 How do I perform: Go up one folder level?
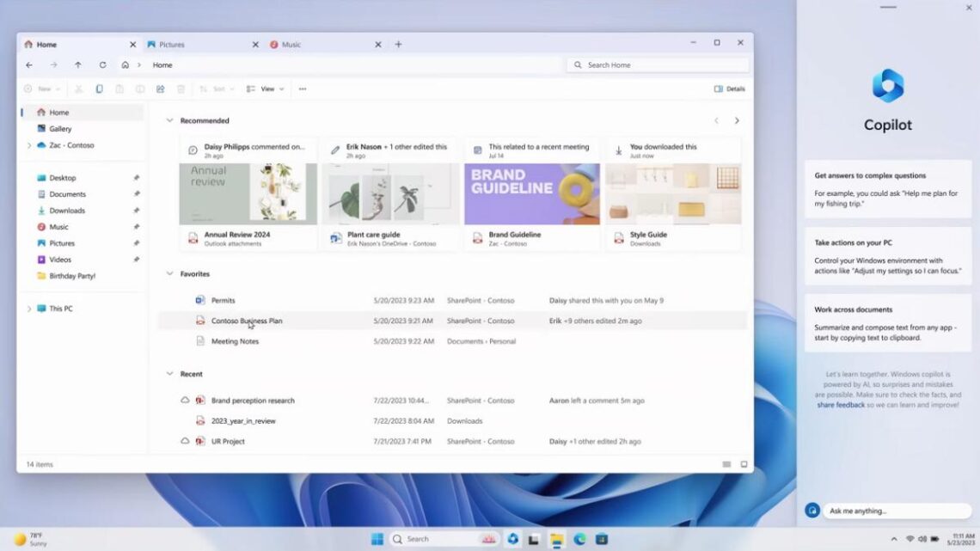click(78, 65)
